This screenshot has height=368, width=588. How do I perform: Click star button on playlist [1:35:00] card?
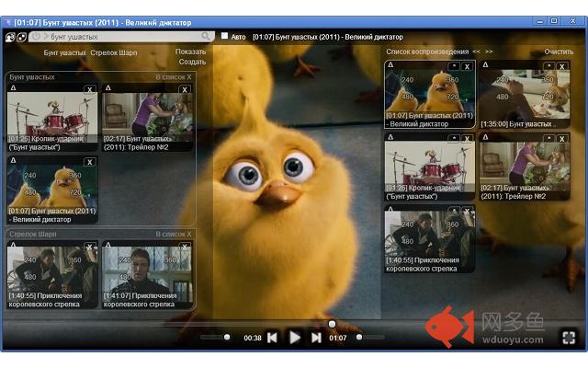549,66
